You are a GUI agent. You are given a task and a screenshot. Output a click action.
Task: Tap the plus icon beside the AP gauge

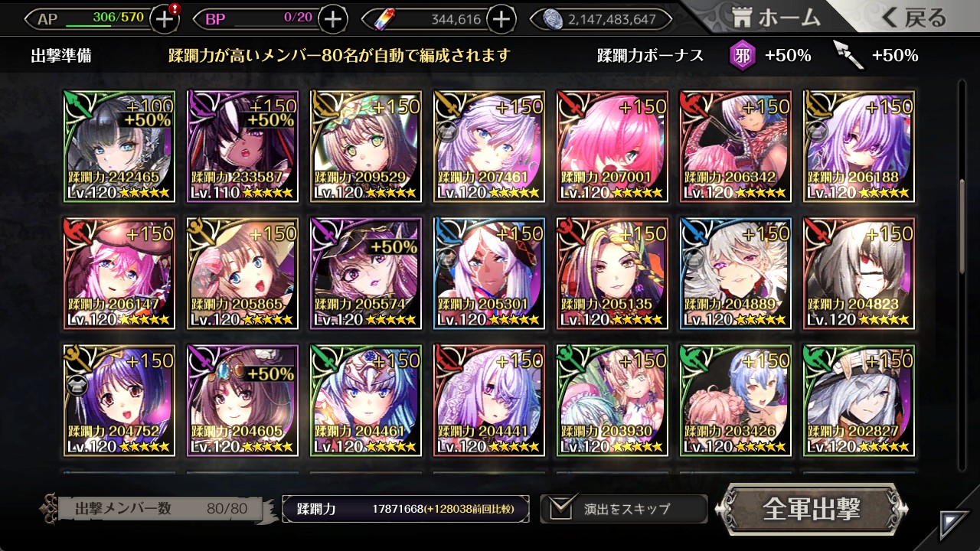165,19
